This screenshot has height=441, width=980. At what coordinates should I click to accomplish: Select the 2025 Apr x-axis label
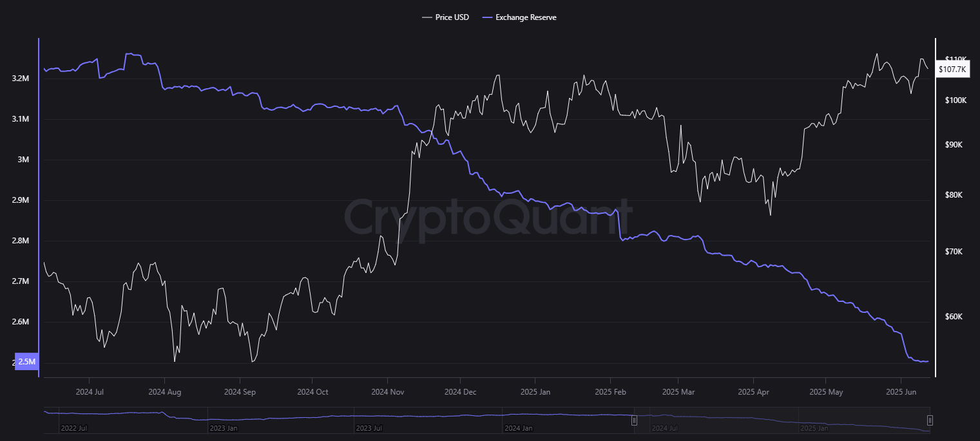(x=754, y=391)
